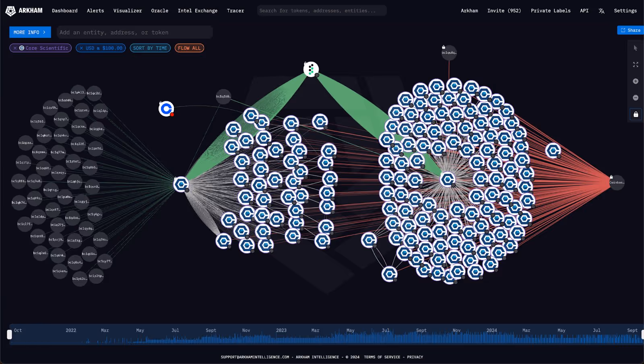Viewport: 644px width, 364px height.
Task: Toggle the SORT BY TIME option
Action: click(x=150, y=48)
